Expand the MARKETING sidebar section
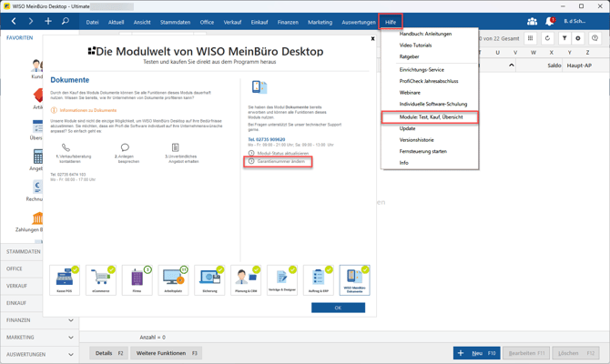Image resolution: width=610 pixels, height=364 pixels. 70,338
